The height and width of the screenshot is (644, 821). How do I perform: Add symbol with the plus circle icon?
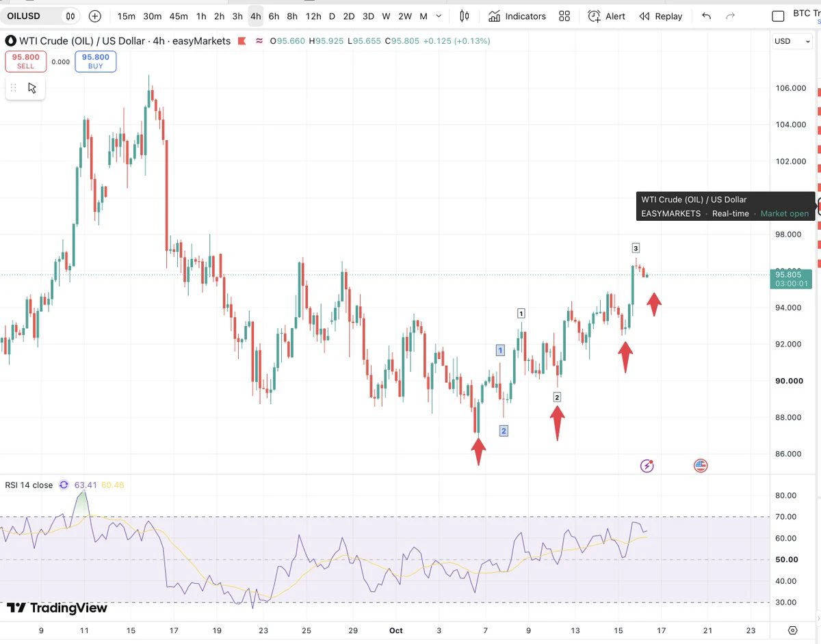[95, 16]
